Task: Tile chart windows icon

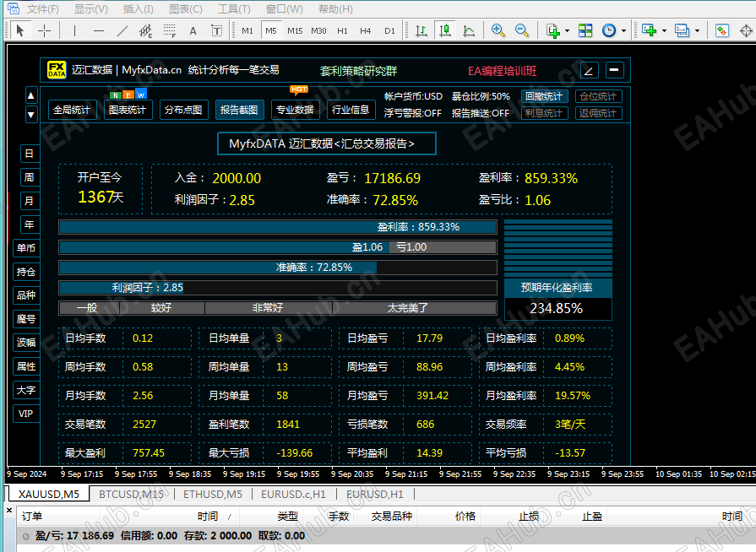Action: pos(585,31)
